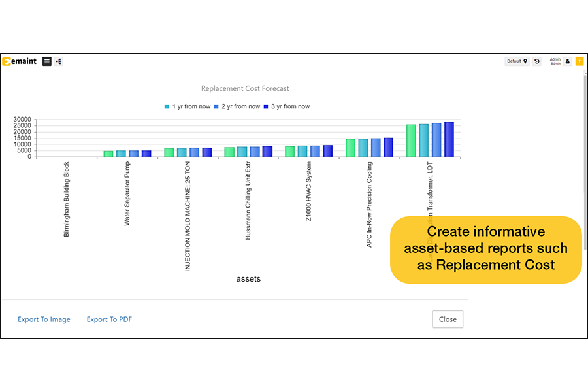Click the page vertical scrollbar

point(585,162)
